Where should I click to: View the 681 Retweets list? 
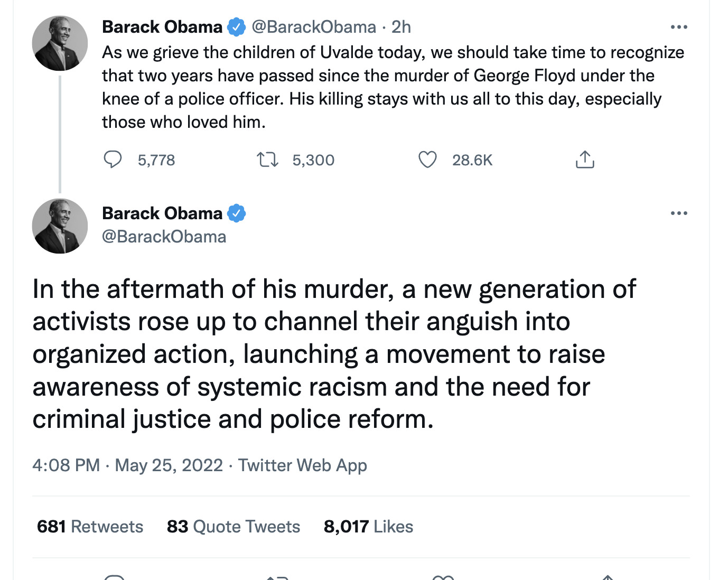tap(90, 527)
